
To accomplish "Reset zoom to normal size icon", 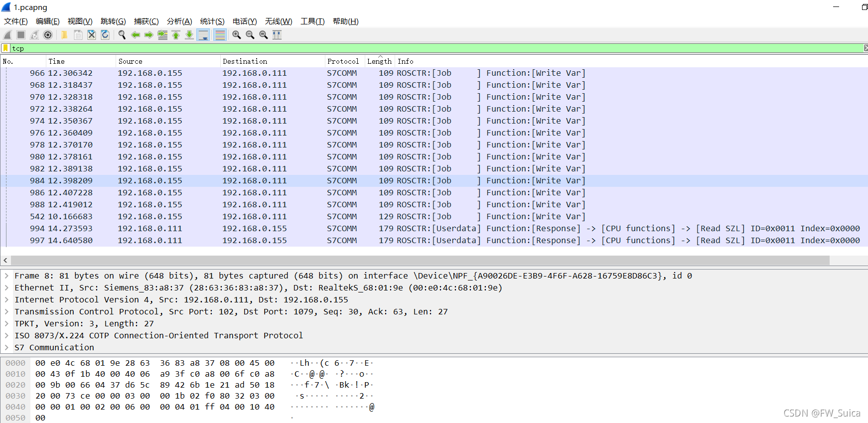I will click(x=264, y=35).
